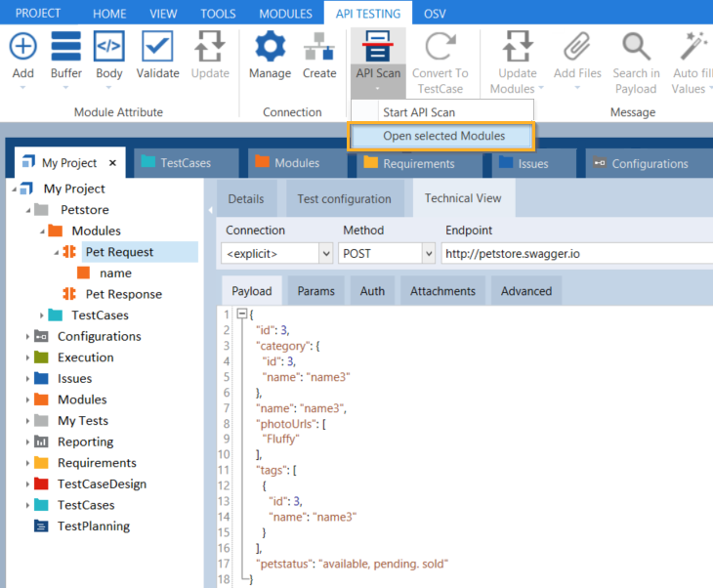
Task: Click the Add Files paperclip icon
Action: [x=577, y=47]
